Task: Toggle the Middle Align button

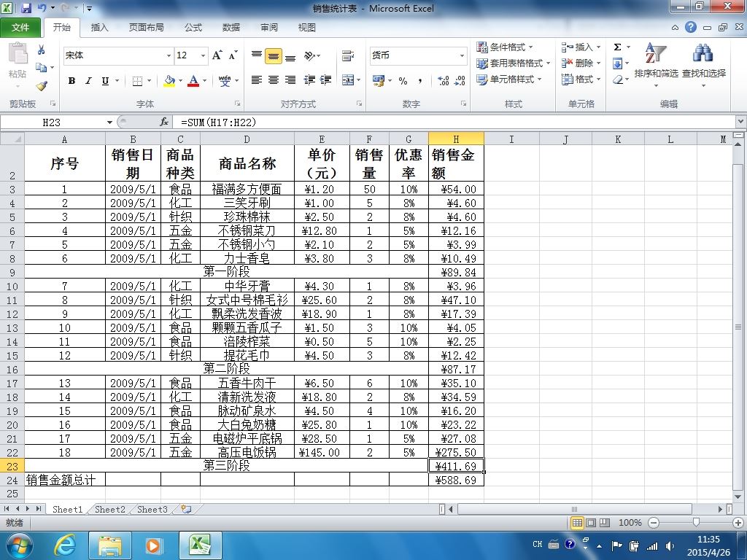Action: 274,56
